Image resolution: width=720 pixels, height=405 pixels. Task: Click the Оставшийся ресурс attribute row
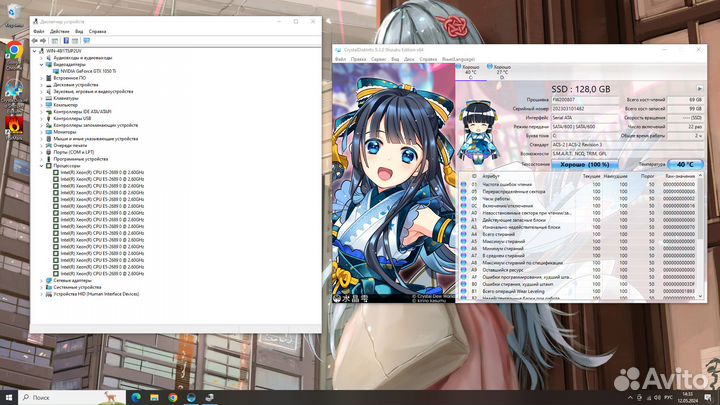pyautogui.click(x=579, y=270)
